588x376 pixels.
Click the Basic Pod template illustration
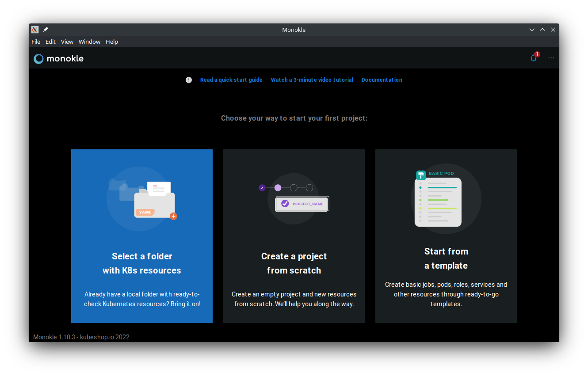tap(446, 199)
